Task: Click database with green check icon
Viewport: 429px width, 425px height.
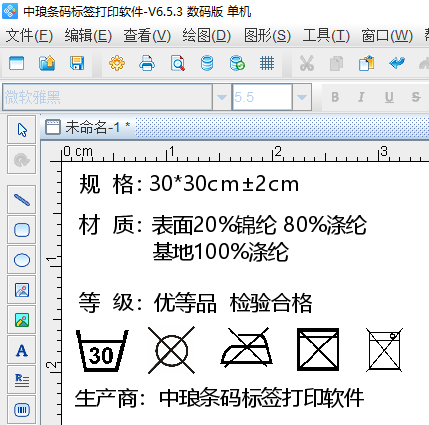Action: click(237, 63)
